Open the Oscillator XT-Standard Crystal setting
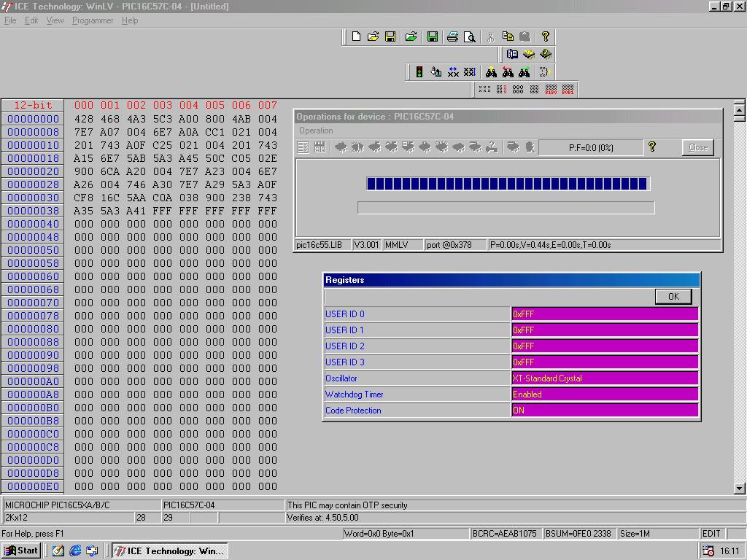Image resolution: width=747 pixels, height=560 pixels. tap(604, 378)
